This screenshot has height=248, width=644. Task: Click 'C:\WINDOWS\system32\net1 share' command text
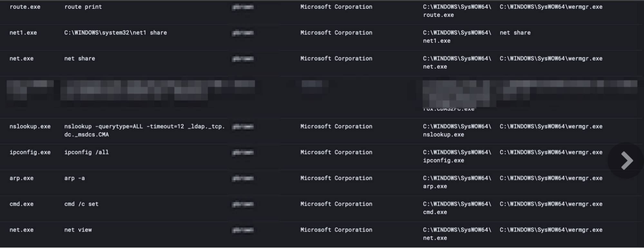(115, 33)
